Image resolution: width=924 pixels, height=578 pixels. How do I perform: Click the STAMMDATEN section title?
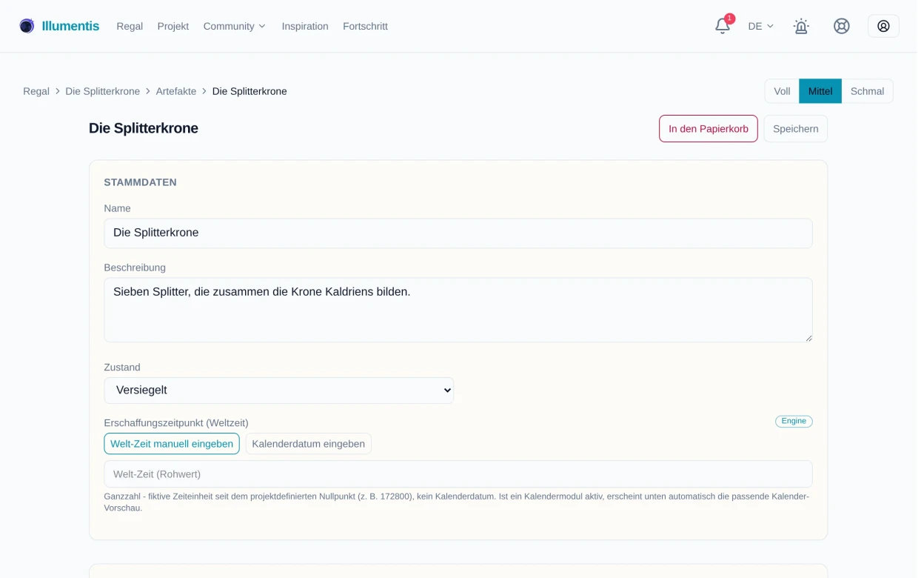coord(141,182)
